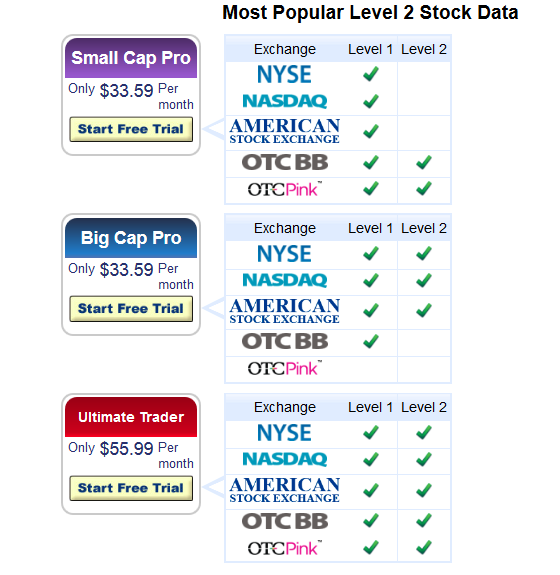Select the Small Cap Pro purple header
Viewport: 560px width, 575px height.
[131, 58]
